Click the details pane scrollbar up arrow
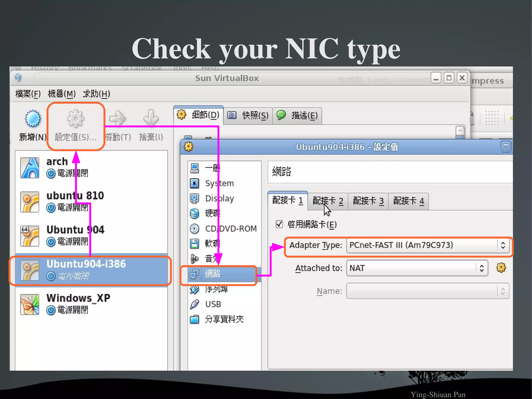The width and height of the screenshot is (532, 399). [x=460, y=130]
